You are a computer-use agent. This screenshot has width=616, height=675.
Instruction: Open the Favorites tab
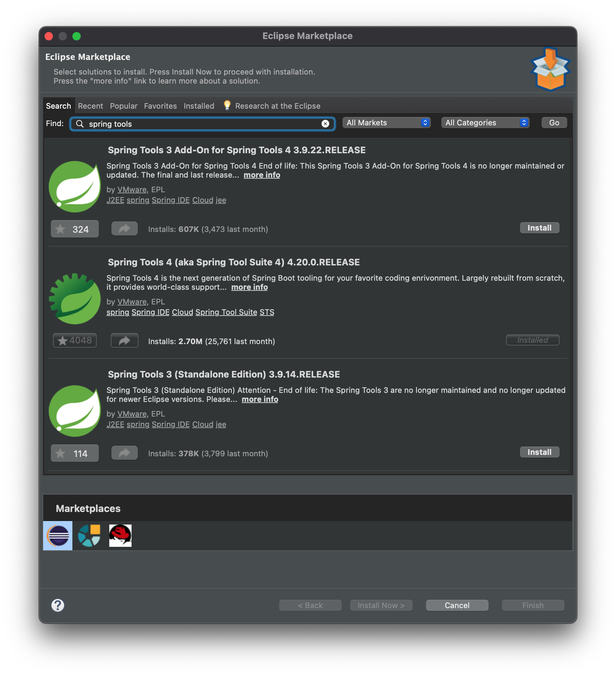pos(160,106)
